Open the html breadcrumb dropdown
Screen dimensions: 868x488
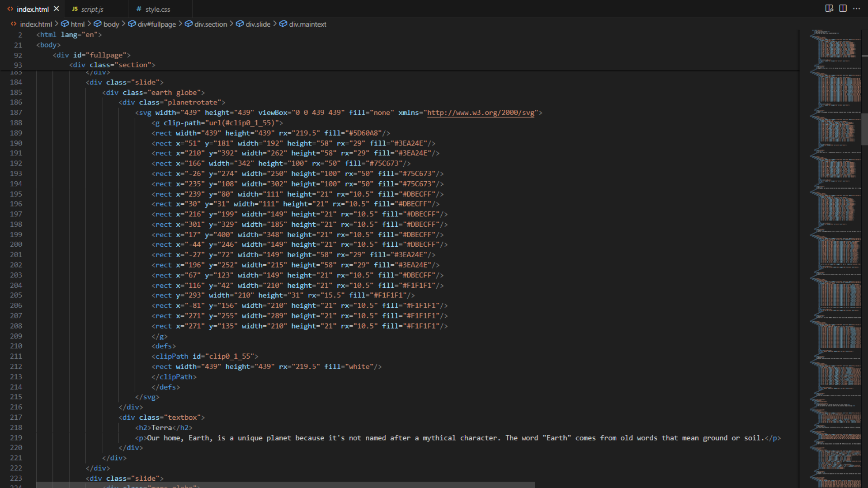tap(77, 24)
